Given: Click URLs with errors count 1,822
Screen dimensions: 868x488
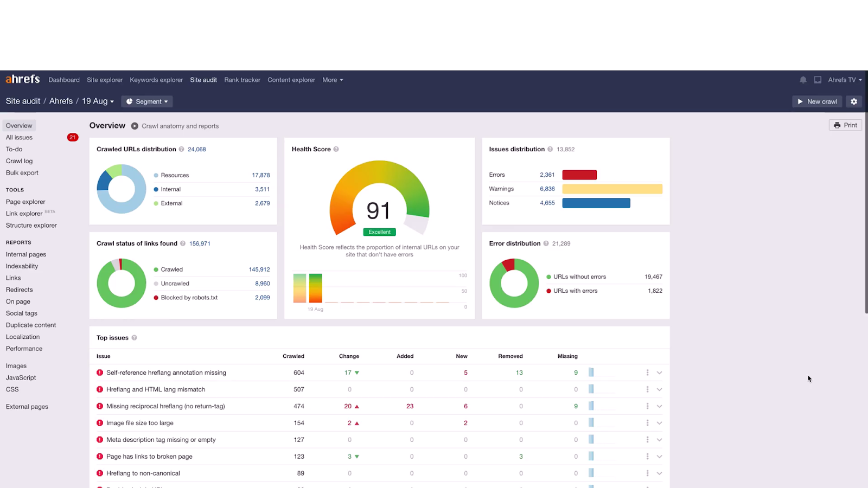Looking at the screenshot, I should [x=655, y=291].
